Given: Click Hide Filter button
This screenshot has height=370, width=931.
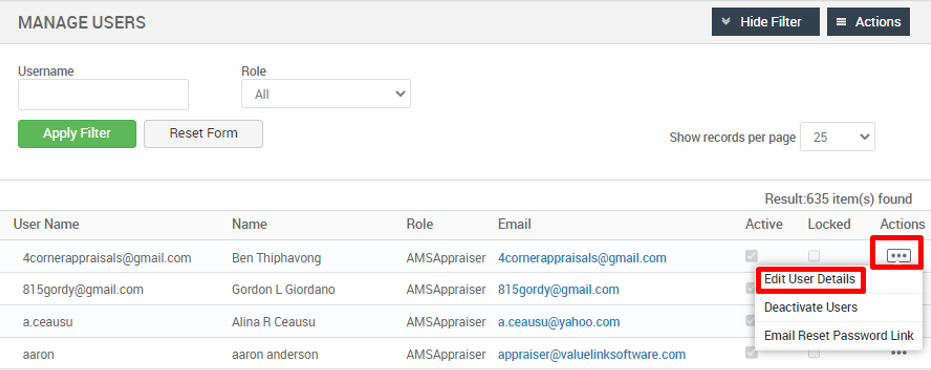Looking at the screenshot, I should 765,22.
